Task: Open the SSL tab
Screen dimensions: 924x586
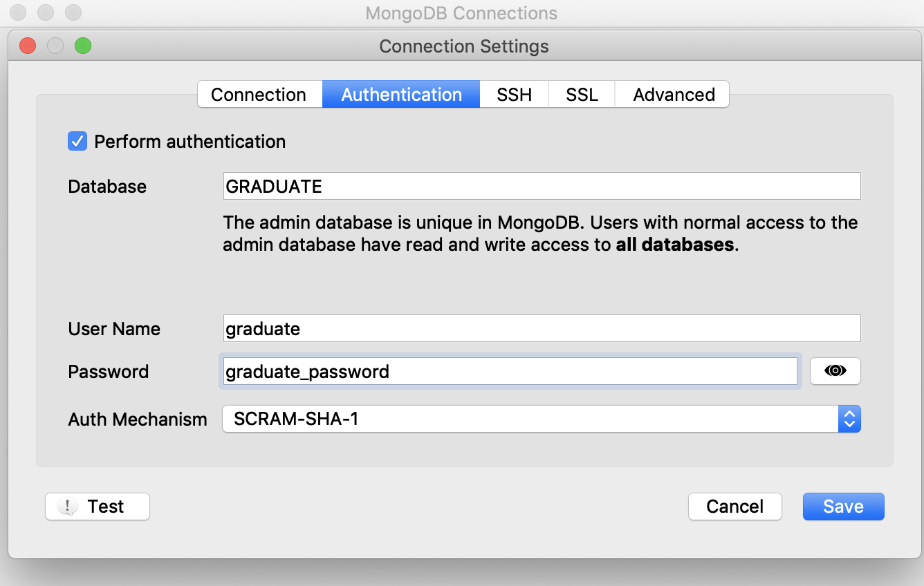Action: tap(582, 95)
